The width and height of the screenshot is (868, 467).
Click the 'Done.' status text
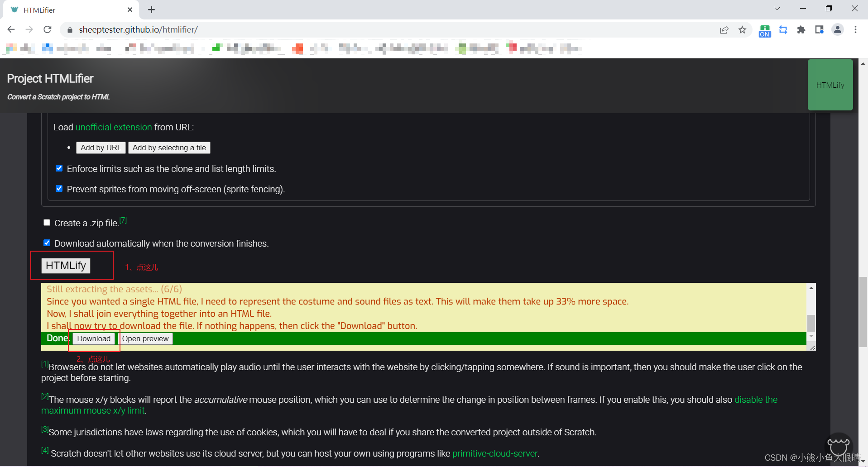58,338
